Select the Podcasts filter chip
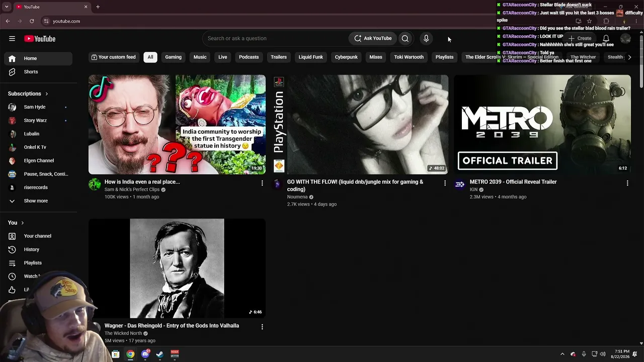The height and width of the screenshot is (362, 644). point(249,57)
